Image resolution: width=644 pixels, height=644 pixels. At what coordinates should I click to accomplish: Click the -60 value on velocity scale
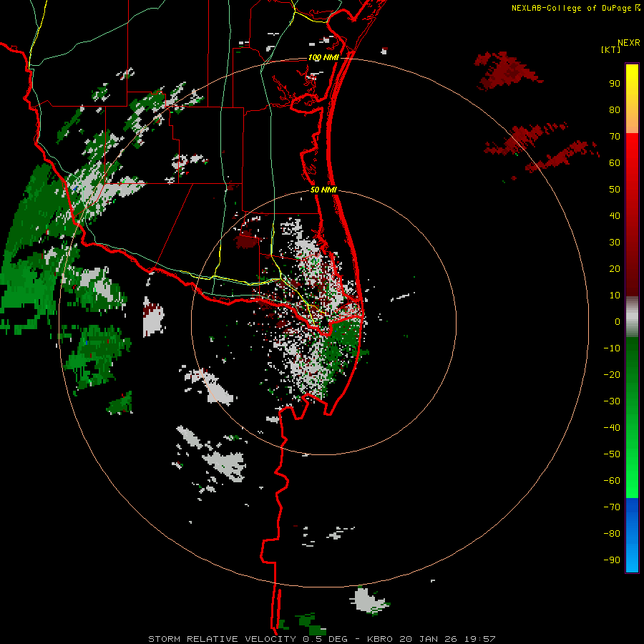point(612,481)
